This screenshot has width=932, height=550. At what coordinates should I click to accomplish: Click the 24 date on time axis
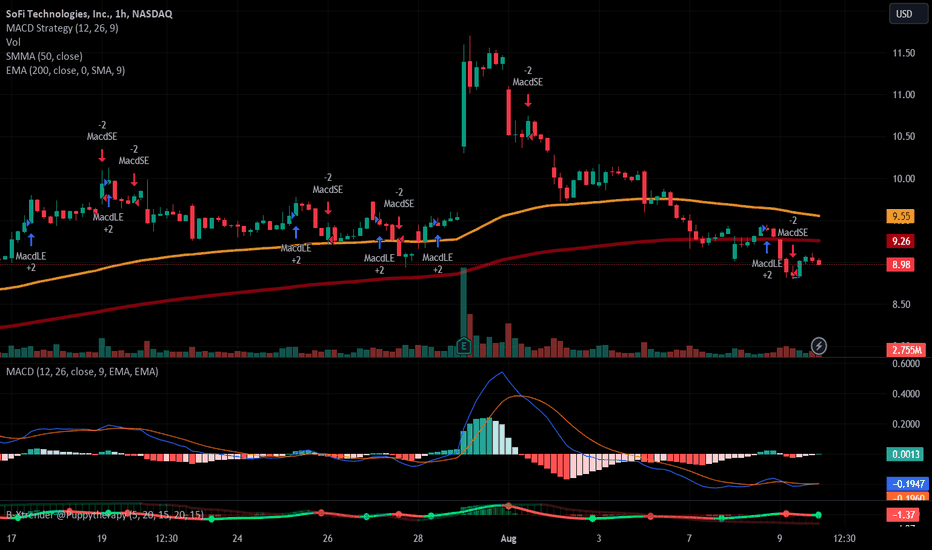[x=237, y=539]
